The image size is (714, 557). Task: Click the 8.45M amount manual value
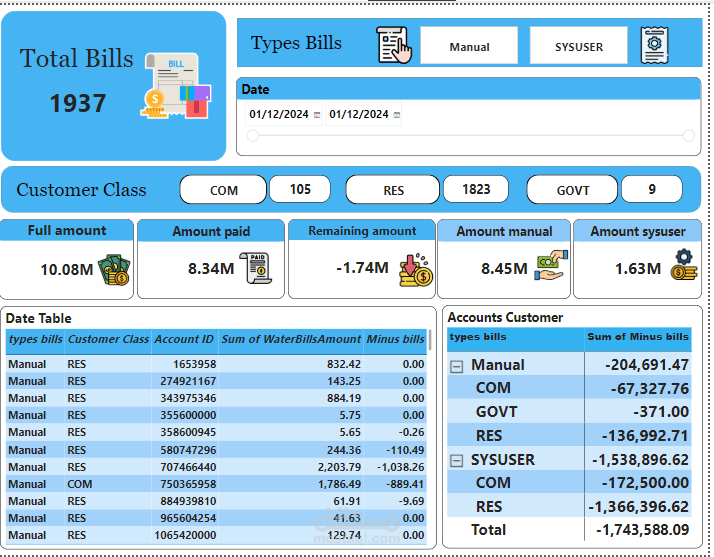(504, 269)
